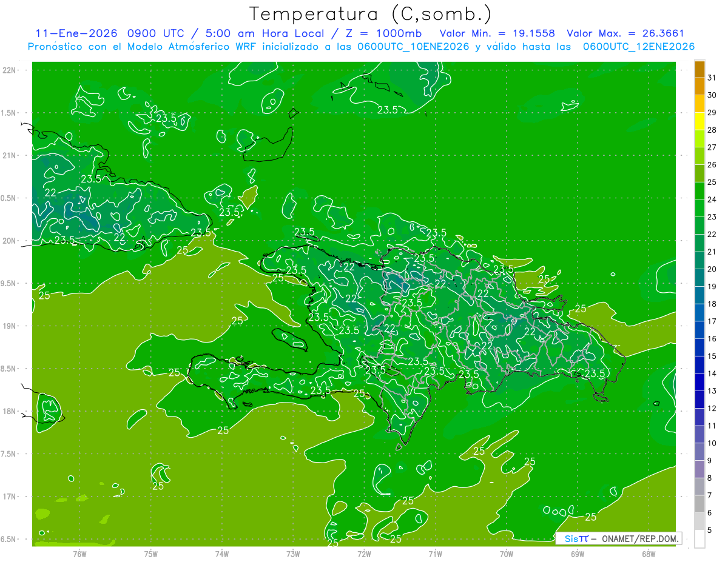This screenshot has height=562, width=728.
Task: Click the '72W' longitude axis label
Action: point(364,554)
